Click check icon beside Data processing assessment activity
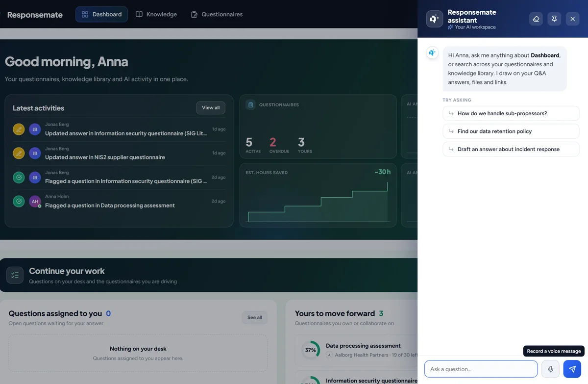Screen dimensions: 588x384 tap(19, 201)
